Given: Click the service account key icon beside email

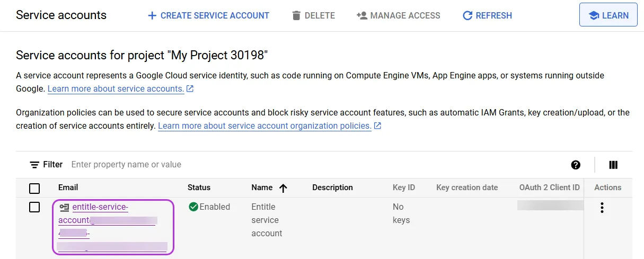Looking at the screenshot, I should 64,207.
